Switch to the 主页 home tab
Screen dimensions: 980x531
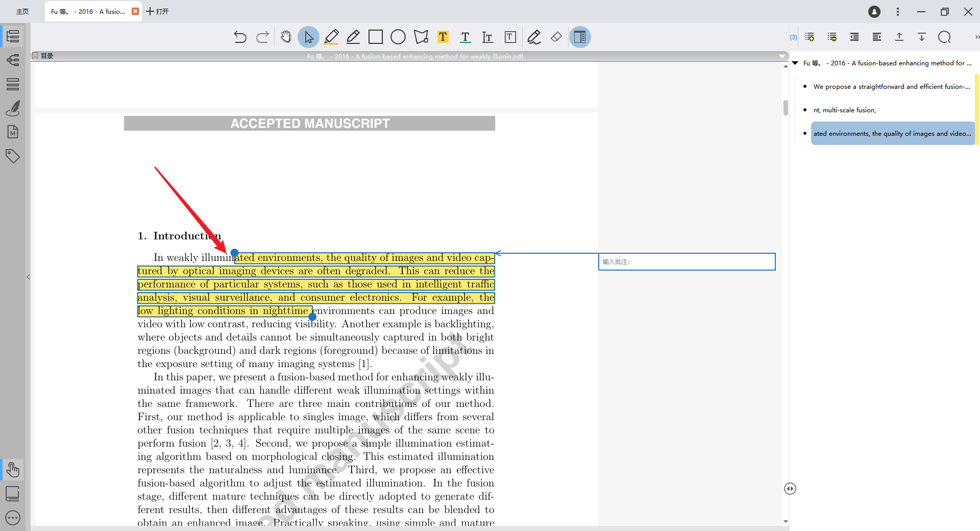click(22, 11)
